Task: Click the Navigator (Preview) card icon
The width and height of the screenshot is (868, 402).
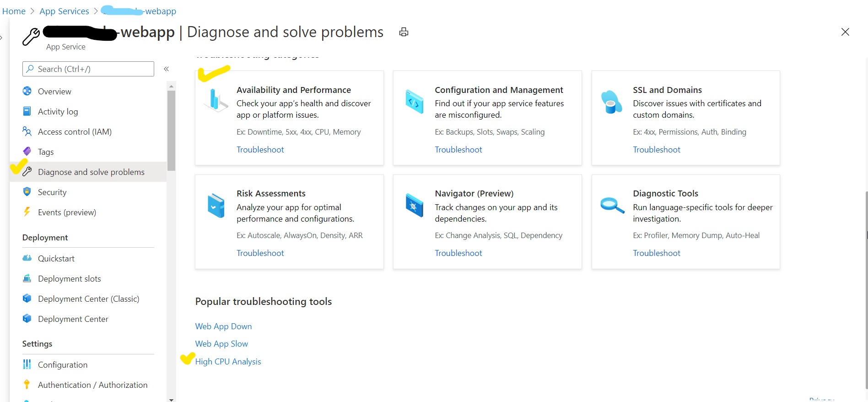Action: click(x=415, y=206)
